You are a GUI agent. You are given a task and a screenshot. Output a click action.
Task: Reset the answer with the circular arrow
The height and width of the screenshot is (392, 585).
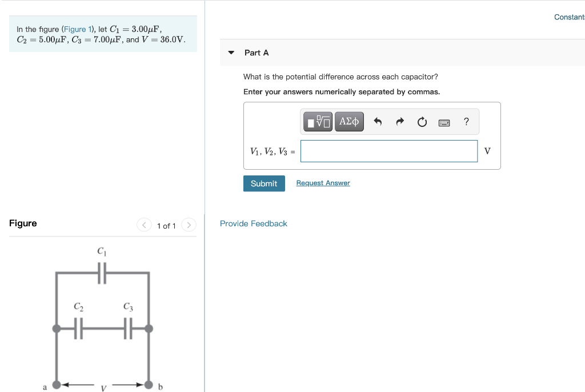422,122
